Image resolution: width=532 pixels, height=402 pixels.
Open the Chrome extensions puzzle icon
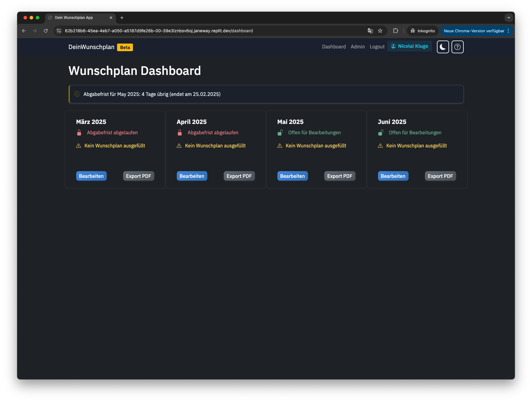[x=396, y=31]
